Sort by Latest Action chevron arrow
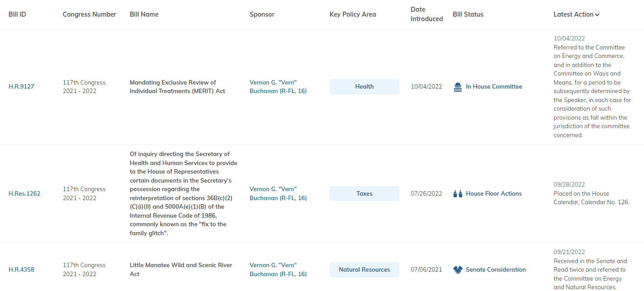 point(597,15)
